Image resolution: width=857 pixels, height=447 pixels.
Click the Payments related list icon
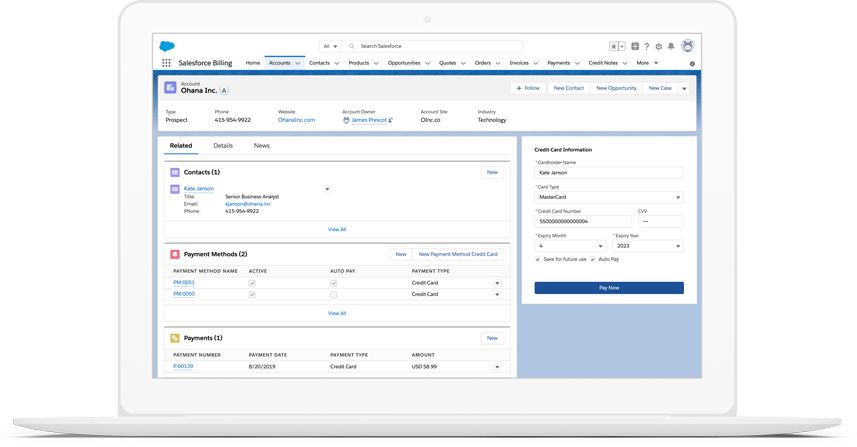point(175,338)
